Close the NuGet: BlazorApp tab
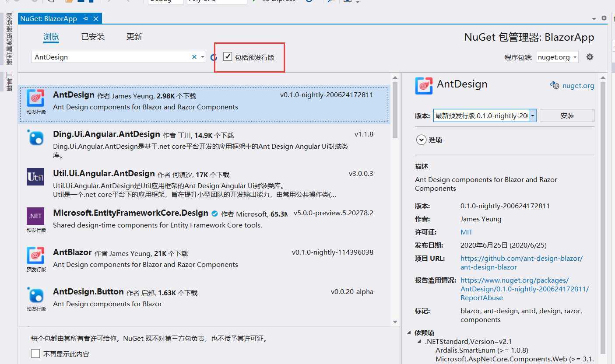Screen dimensions: 615x364 click(96, 19)
